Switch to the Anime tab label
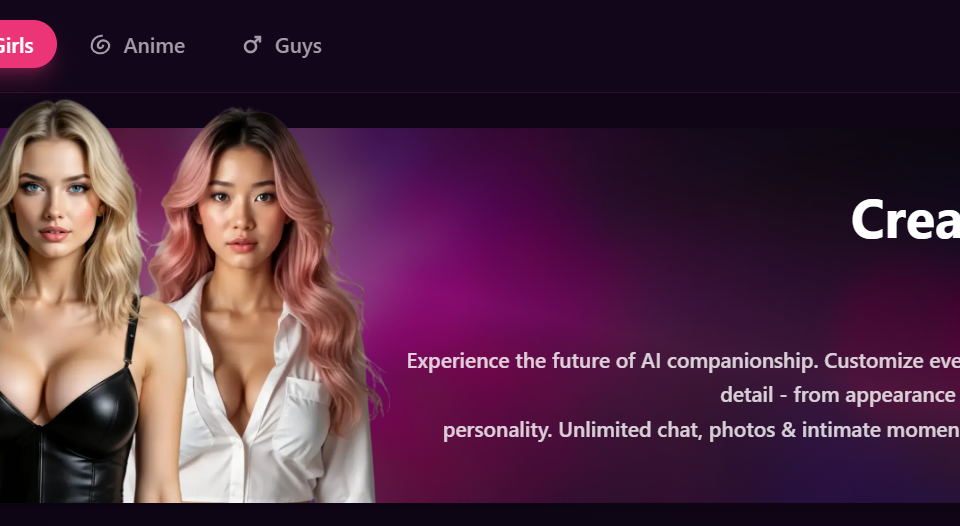 tap(154, 46)
